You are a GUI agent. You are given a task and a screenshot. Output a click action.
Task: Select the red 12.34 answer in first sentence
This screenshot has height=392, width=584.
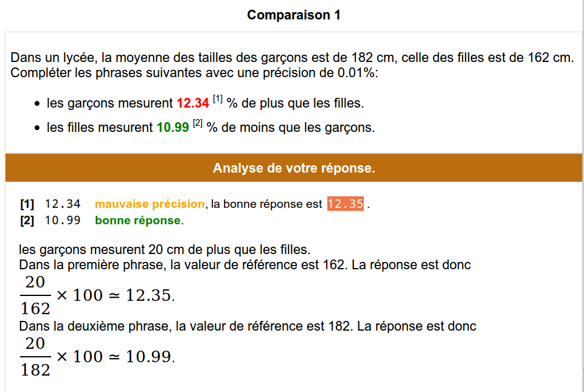tap(193, 103)
